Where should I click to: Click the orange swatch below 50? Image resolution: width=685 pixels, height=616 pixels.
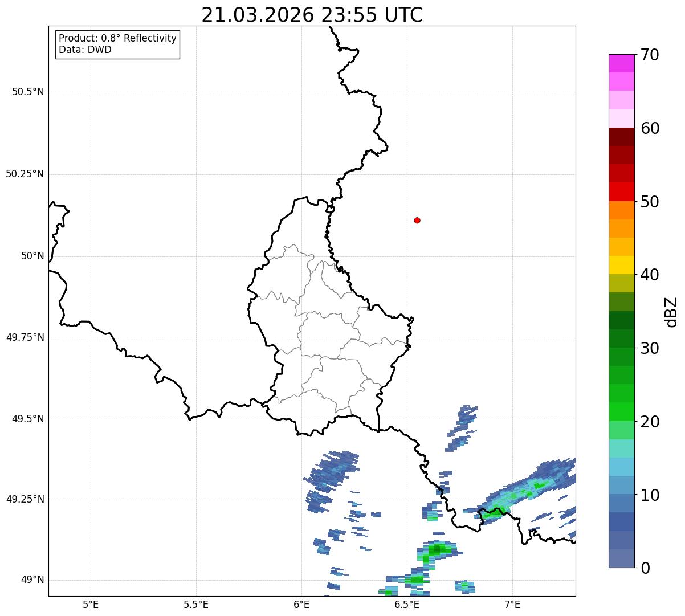[621, 210]
